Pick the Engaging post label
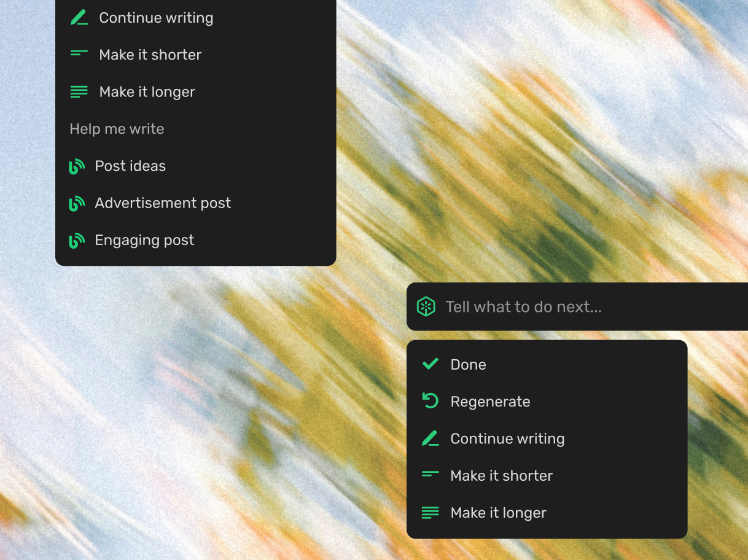Viewport: 748px width, 560px height. pos(144,240)
